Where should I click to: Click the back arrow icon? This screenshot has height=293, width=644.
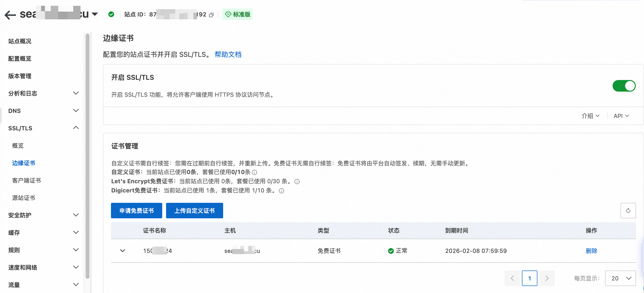click(x=10, y=15)
